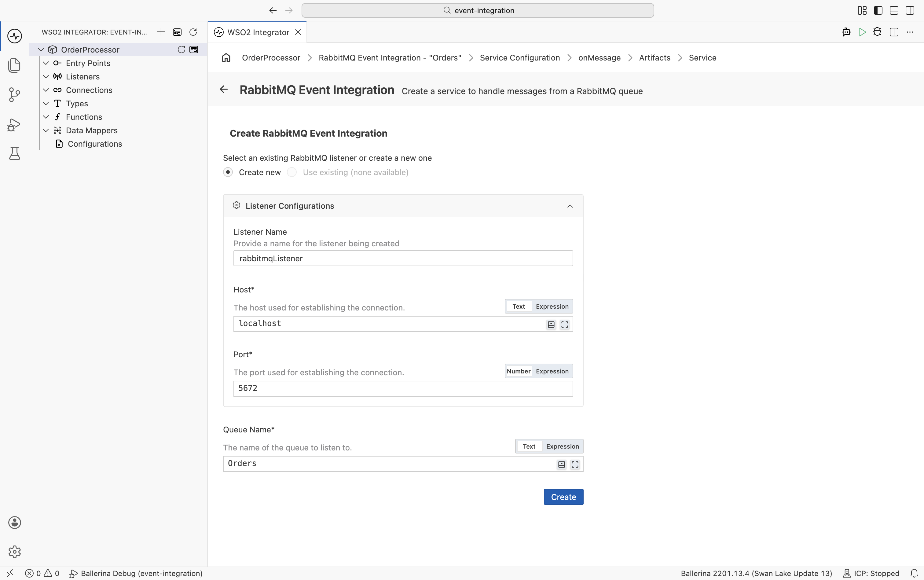
Task: Go to Service Configuration breadcrumb
Action: tap(520, 57)
